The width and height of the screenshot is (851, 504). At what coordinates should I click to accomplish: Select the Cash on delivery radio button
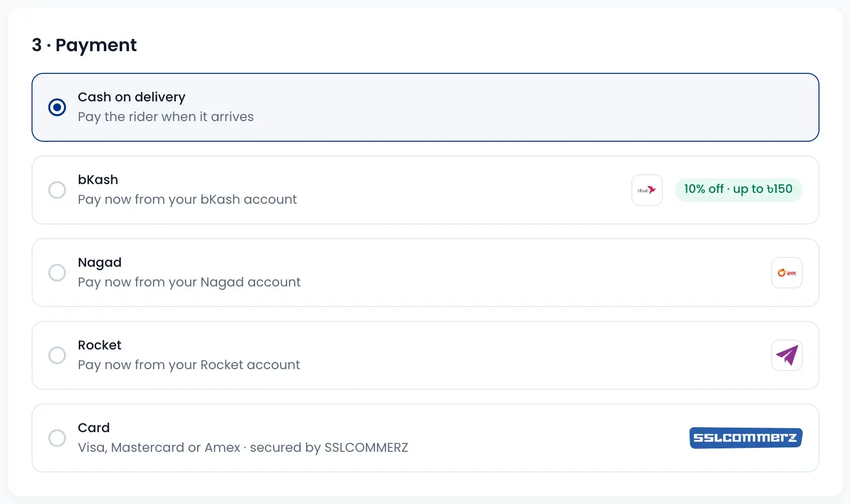(x=57, y=107)
